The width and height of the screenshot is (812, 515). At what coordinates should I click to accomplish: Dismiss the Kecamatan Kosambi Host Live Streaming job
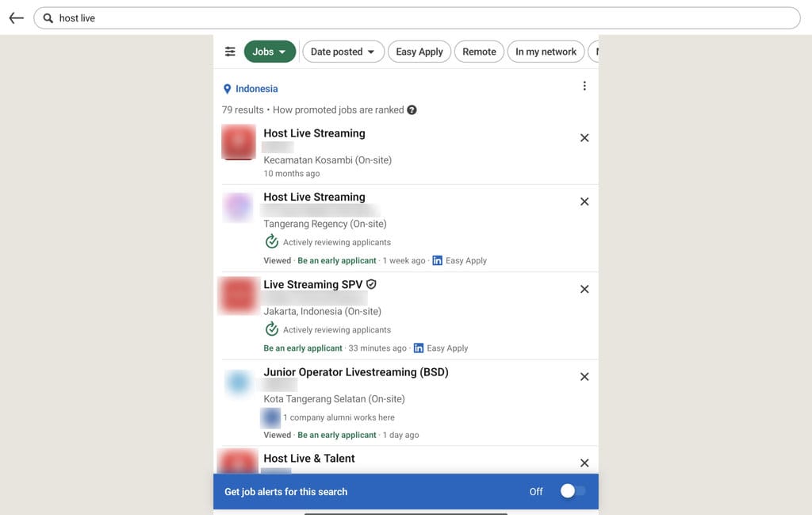click(x=584, y=138)
